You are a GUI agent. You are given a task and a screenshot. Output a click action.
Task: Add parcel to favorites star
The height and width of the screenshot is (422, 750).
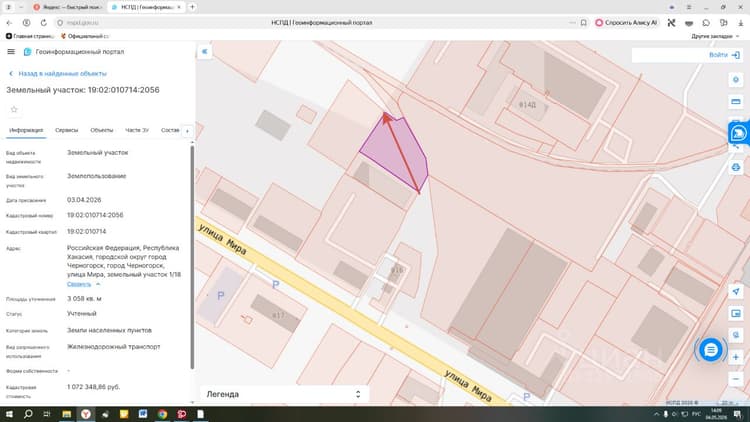coord(14,110)
